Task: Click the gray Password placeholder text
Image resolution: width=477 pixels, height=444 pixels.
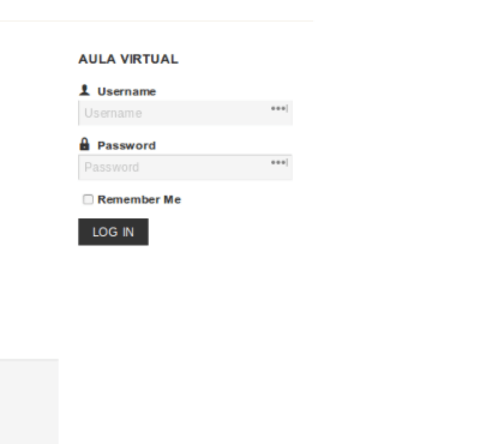Action: click(111, 167)
